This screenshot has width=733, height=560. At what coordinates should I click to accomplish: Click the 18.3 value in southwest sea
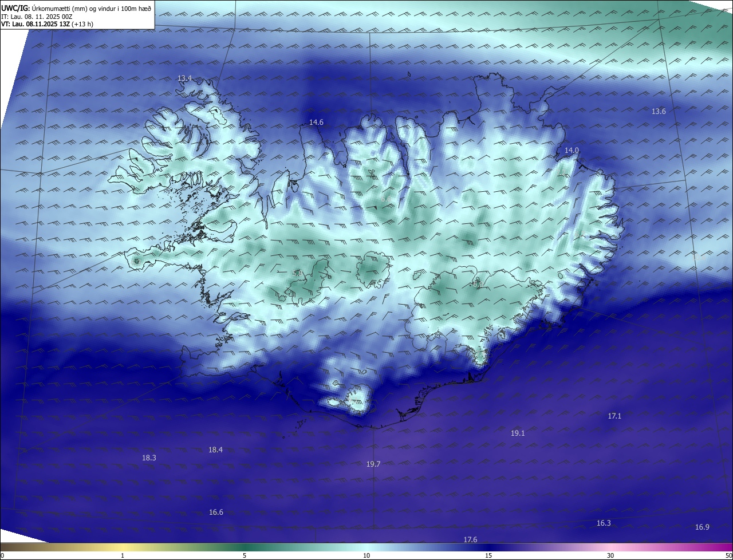(149, 458)
